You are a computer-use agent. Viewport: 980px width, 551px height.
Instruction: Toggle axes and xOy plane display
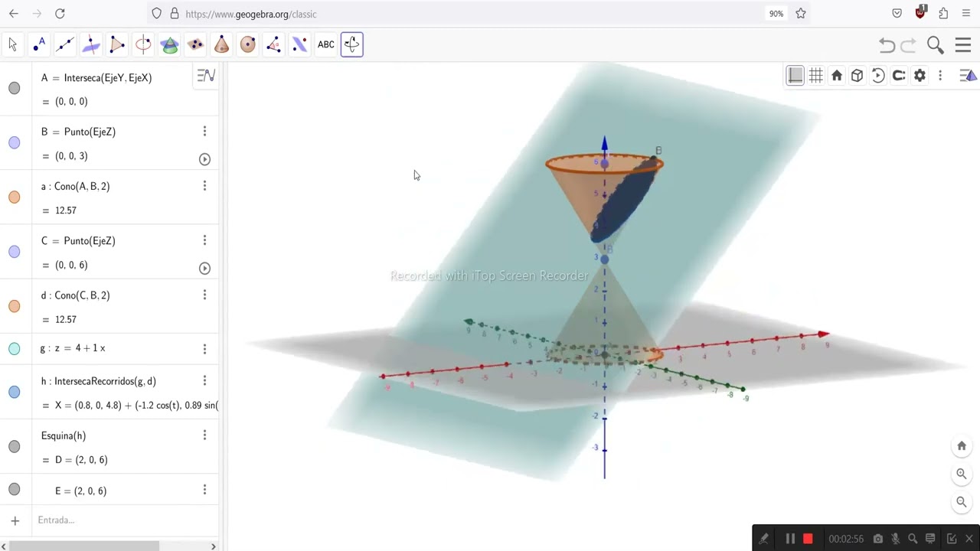coord(795,75)
